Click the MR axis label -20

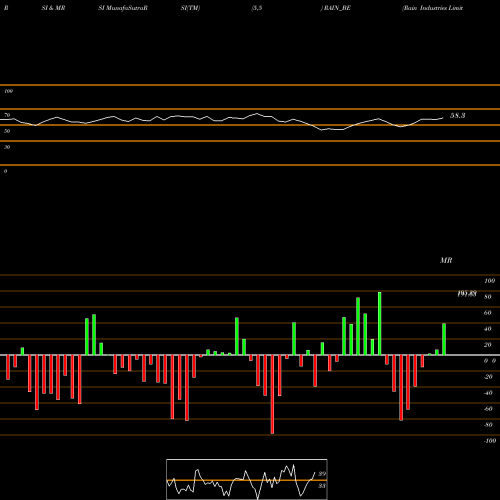[488, 377]
